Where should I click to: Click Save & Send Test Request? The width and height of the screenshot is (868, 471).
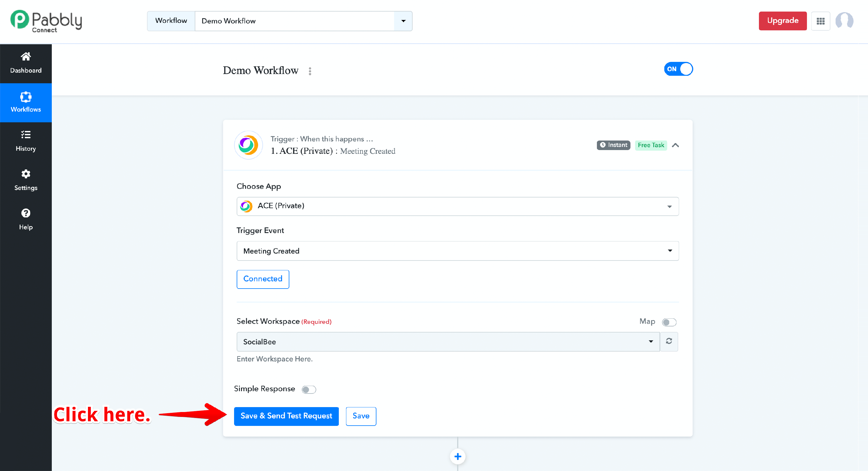[286, 416]
